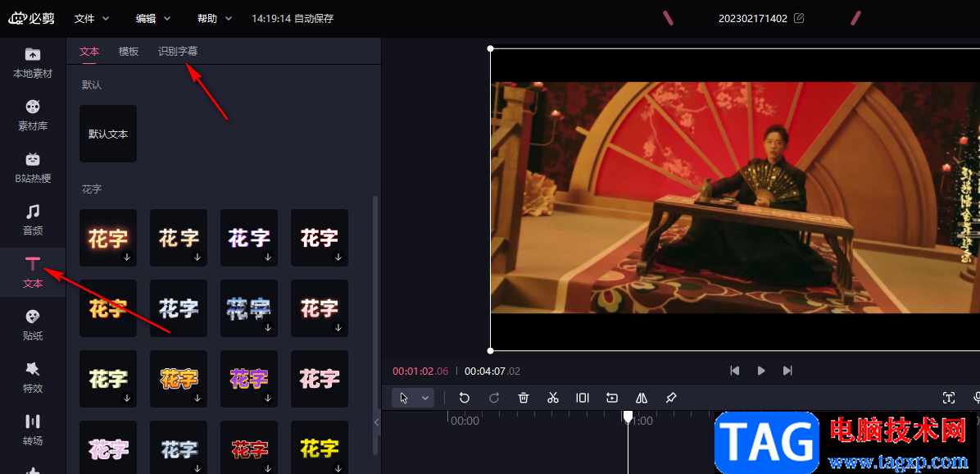Collapse the text panel with side arrow

376,422
